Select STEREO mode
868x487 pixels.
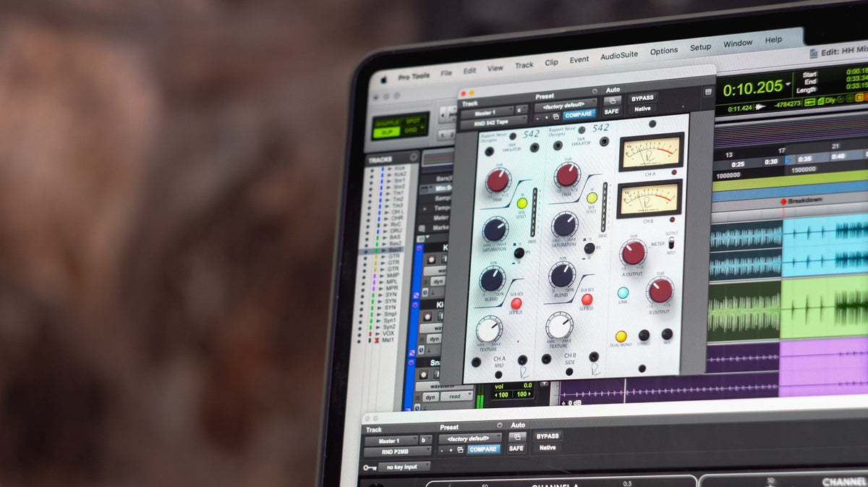[644, 335]
